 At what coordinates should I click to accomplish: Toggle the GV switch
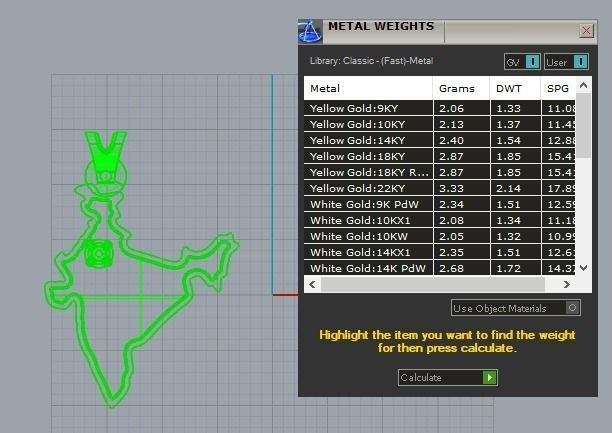(522, 62)
